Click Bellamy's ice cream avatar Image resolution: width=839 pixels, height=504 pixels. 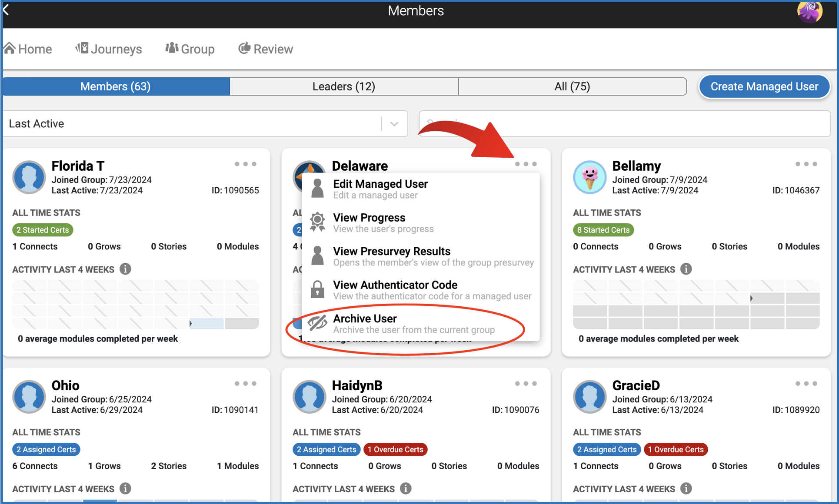tap(589, 177)
